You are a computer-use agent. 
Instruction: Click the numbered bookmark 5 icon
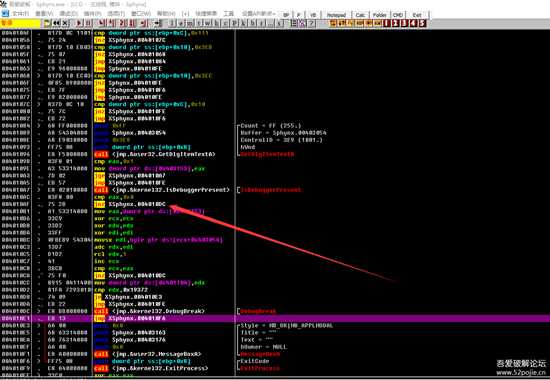click(x=422, y=24)
